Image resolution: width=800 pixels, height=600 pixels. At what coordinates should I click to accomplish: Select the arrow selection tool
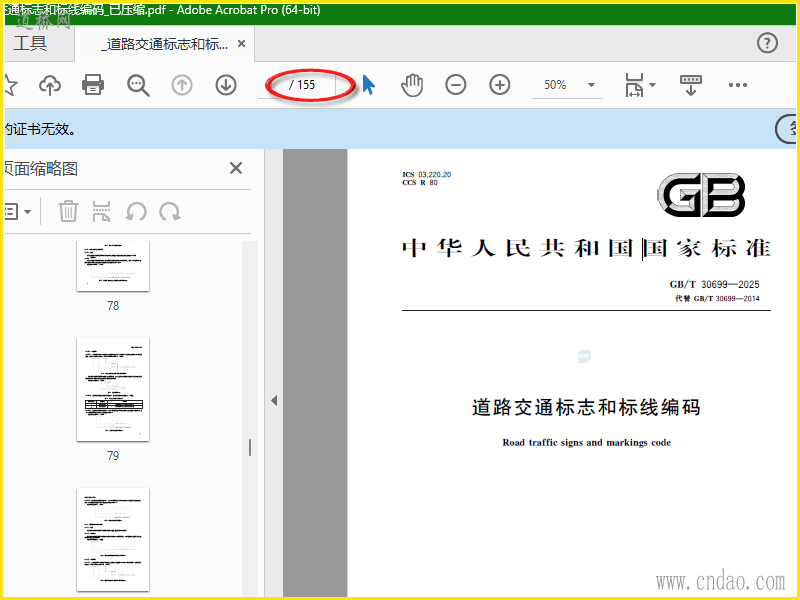368,85
